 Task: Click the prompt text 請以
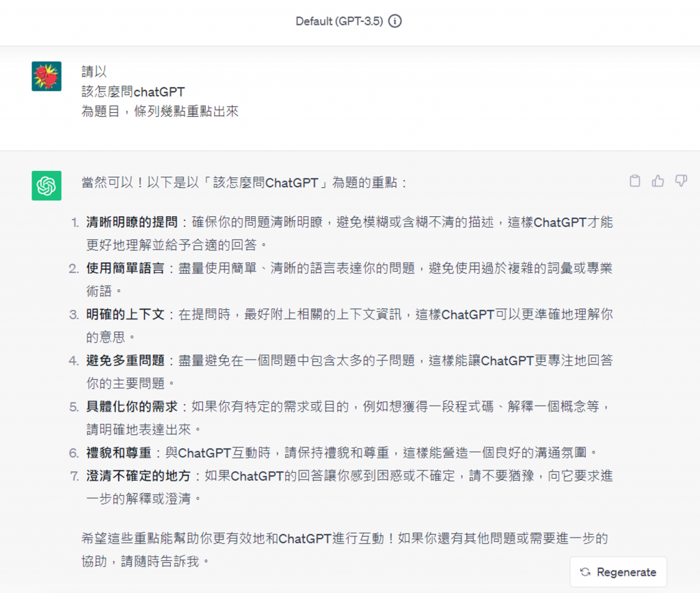click(x=94, y=71)
